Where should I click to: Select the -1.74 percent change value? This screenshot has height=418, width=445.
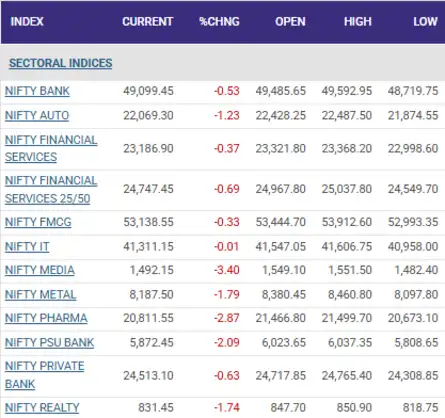click(227, 408)
